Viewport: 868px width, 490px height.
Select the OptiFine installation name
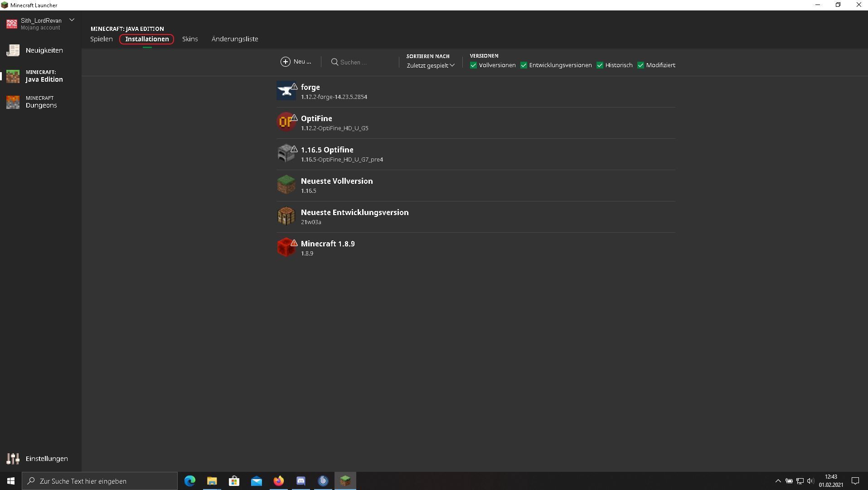tap(316, 118)
